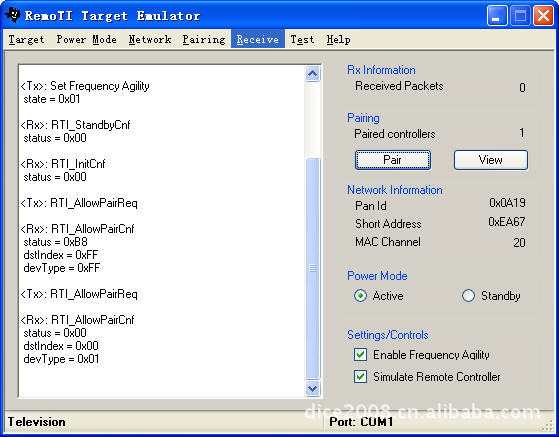The image size is (559, 437).
Task: Uncheck Enable Frequency Agility checkbox
Action: (x=360, y=355)
